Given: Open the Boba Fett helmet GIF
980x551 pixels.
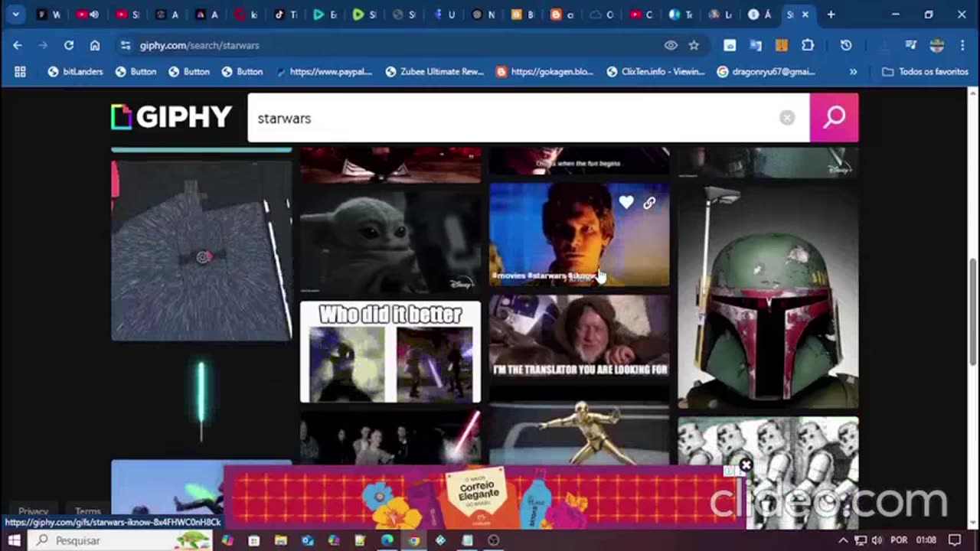Looking at the screenshot, I should (768, 297).
